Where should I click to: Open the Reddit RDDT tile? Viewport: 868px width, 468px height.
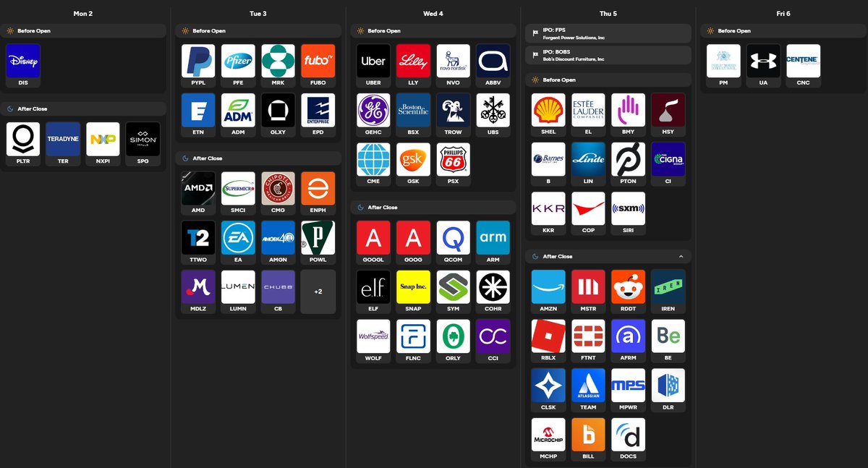point(628,291)
